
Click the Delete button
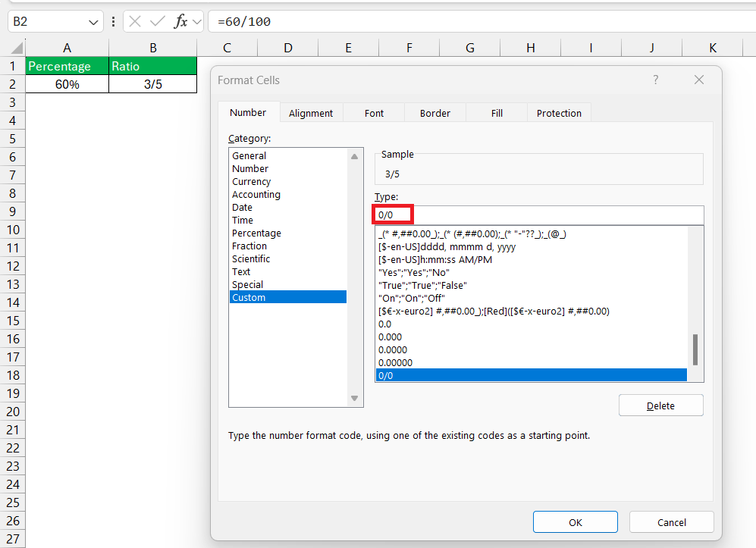[x=660, y=406]
